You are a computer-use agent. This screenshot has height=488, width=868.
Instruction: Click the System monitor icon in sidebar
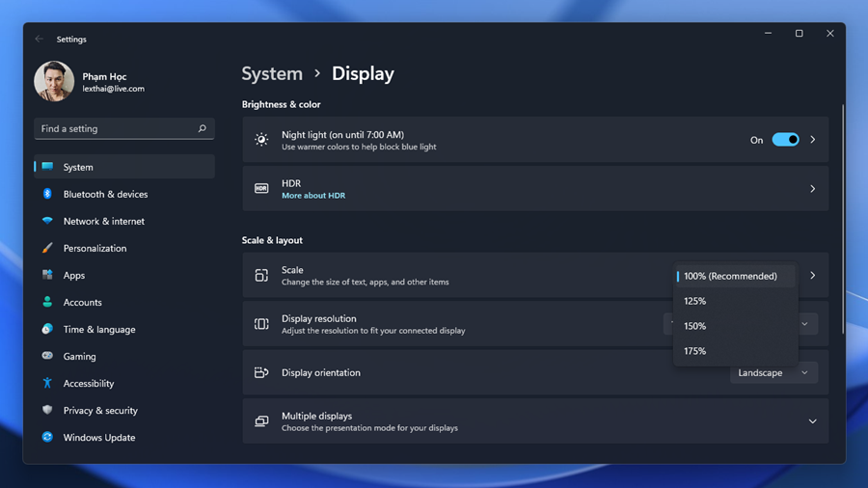point(47,167)
